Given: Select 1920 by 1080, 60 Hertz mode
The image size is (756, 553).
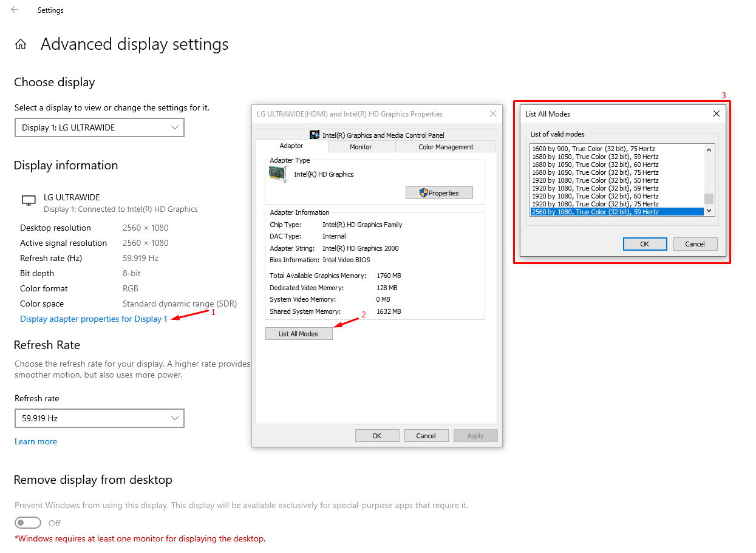Looking at the screenshot, I should 616,196.
